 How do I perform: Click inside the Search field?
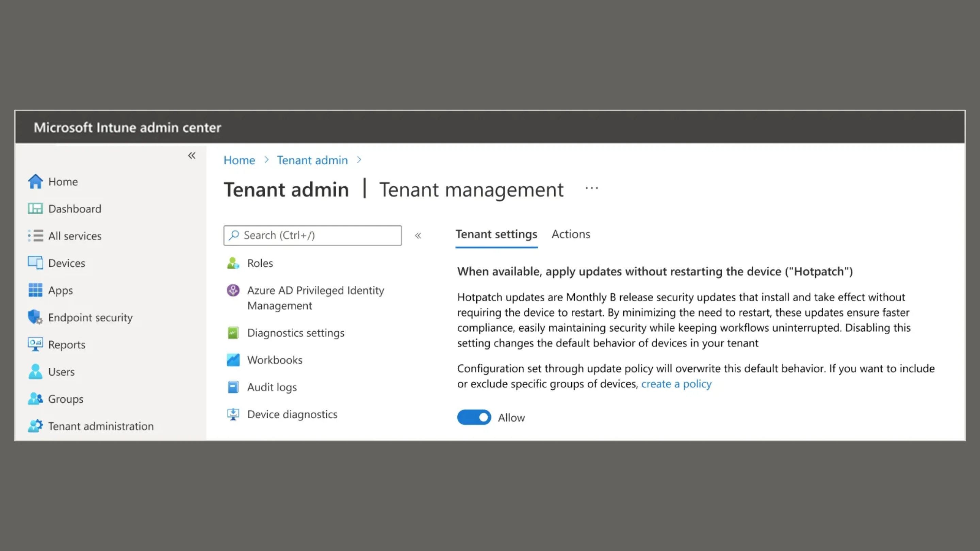(x=312, y=235)
